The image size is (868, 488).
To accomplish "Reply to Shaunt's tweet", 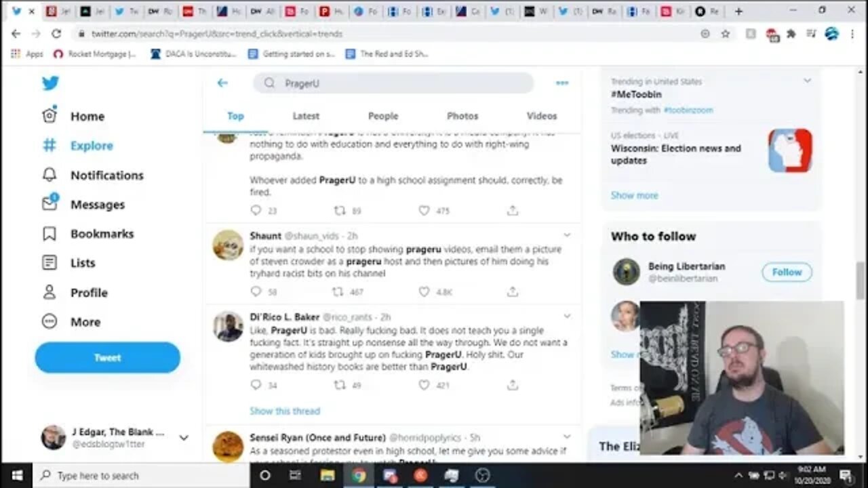I will point(256,291).
